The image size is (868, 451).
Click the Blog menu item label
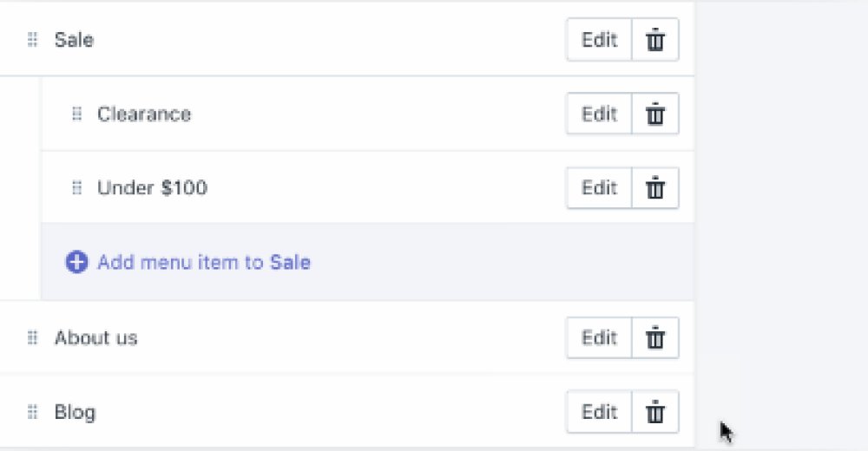pos(75,412)
